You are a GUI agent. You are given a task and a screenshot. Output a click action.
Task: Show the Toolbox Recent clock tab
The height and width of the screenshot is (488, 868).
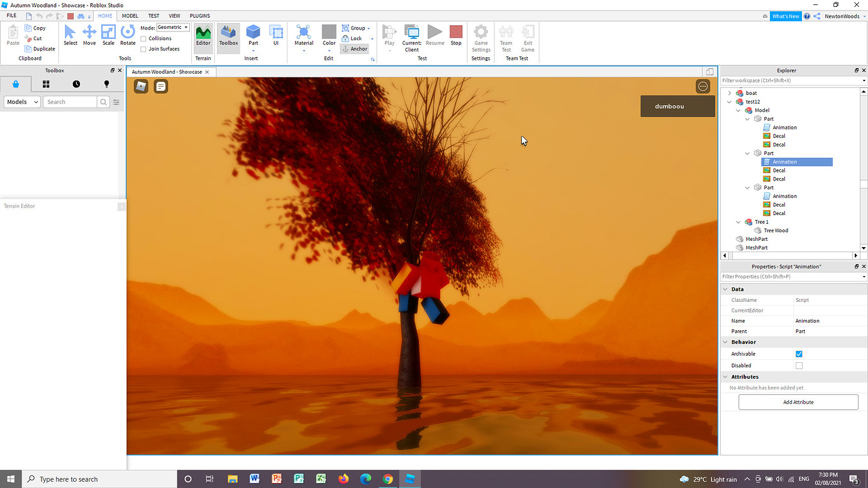[x=76, y=84]
